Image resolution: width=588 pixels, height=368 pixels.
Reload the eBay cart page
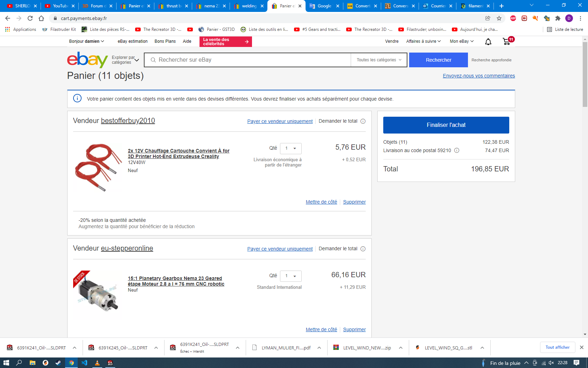(30, 18)
